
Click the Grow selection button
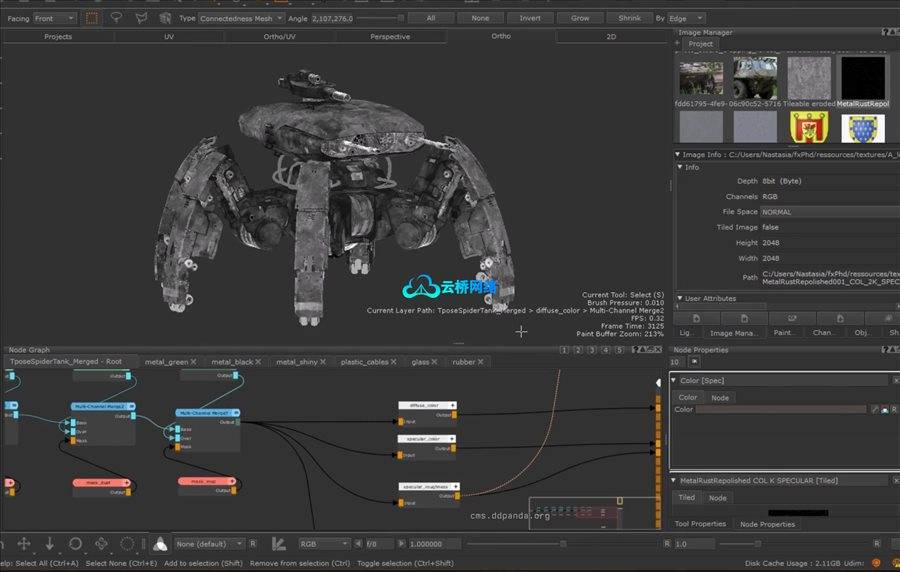(580, 18)
